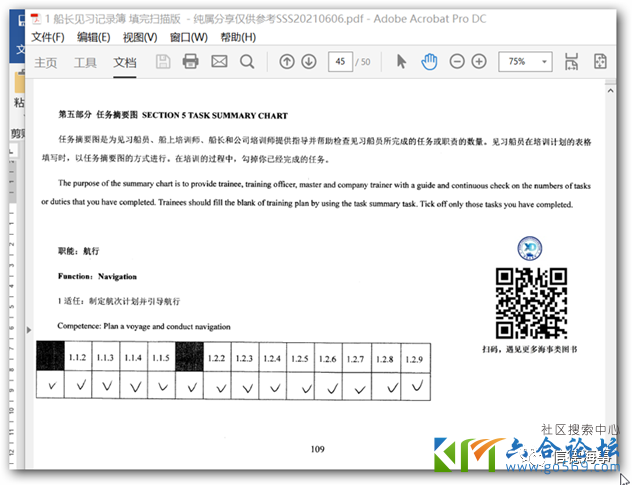This screenshot has width=632, height=485.
Task: Open the 75% zoom level dropdown
Action: [524, 62]
